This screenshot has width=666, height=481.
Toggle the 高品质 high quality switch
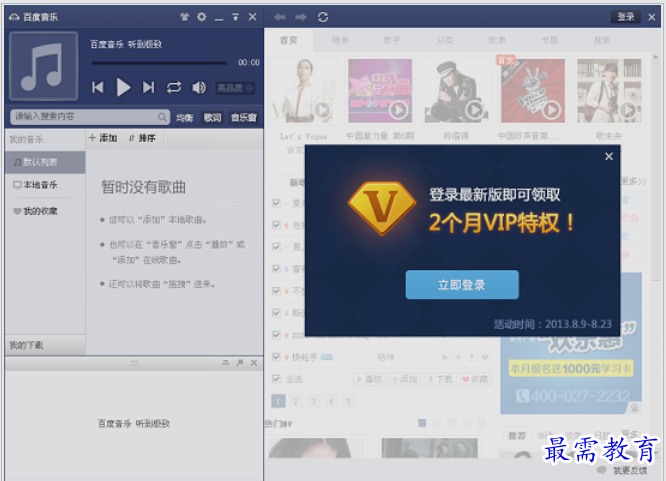(235, 88)
